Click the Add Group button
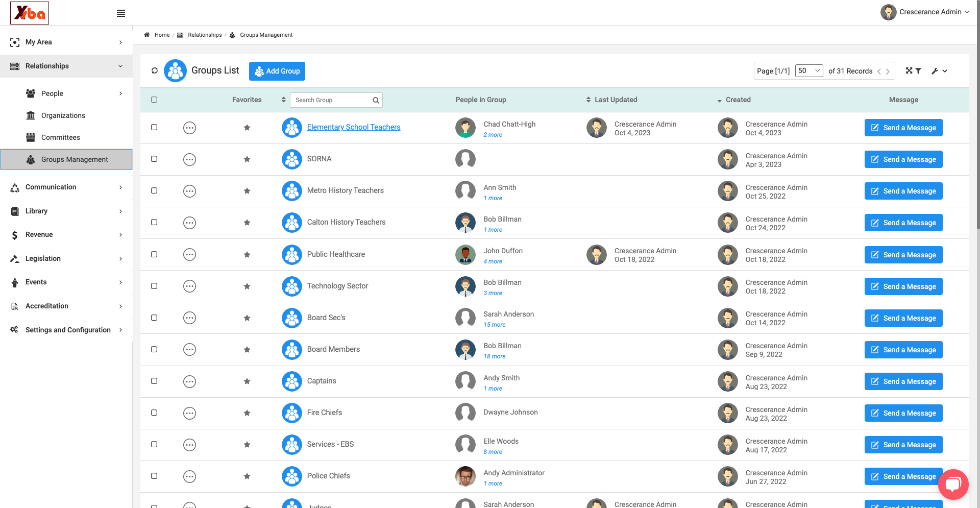 [277, 71]
